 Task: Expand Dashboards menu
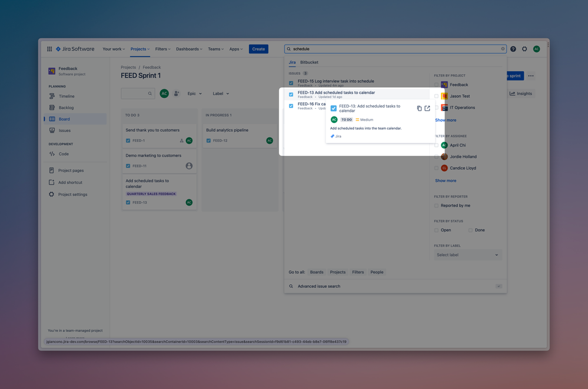189,49
